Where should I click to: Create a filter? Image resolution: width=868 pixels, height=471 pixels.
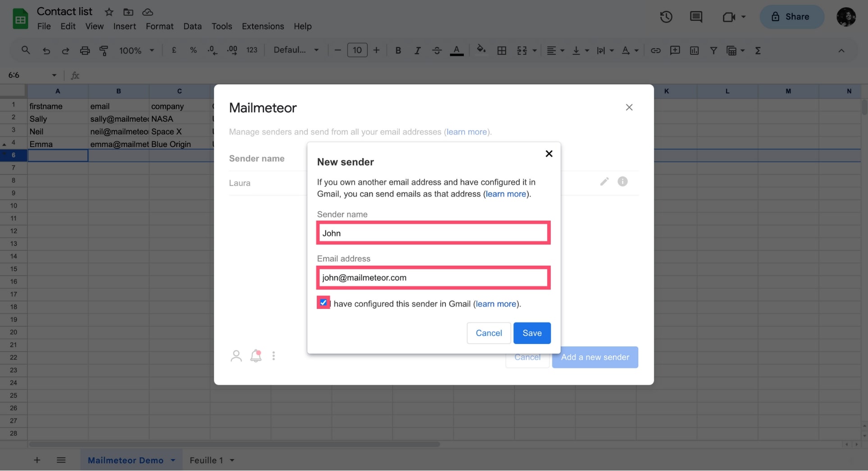click(x=713, y=50)
